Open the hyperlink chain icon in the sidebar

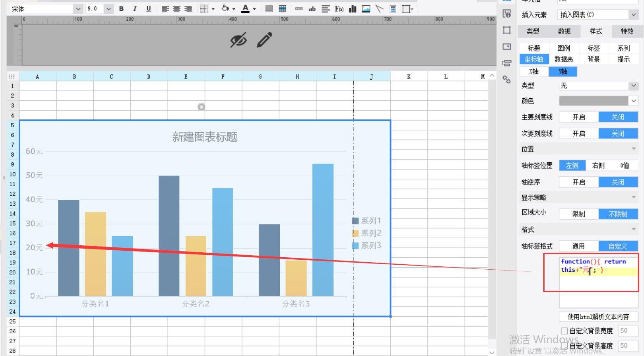pos(507,79)
